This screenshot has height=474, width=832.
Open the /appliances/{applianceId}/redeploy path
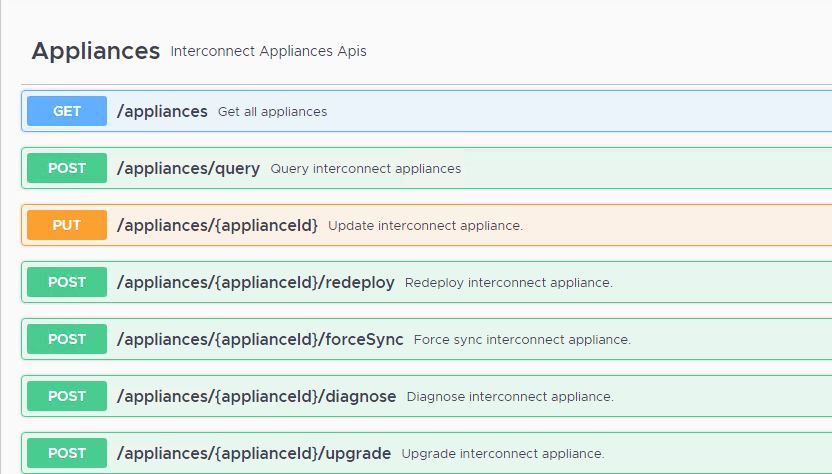(x=255, y=282)
